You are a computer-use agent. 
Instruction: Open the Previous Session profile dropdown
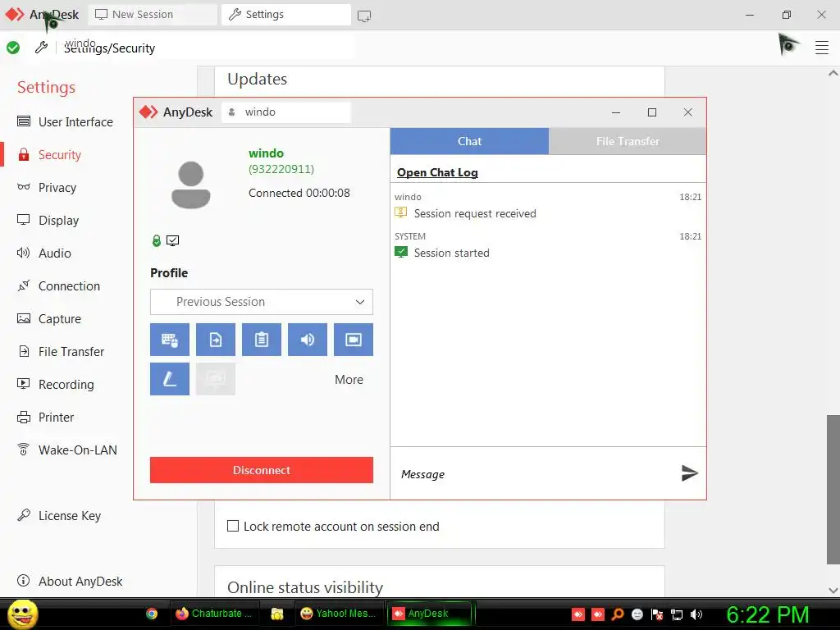262,302
